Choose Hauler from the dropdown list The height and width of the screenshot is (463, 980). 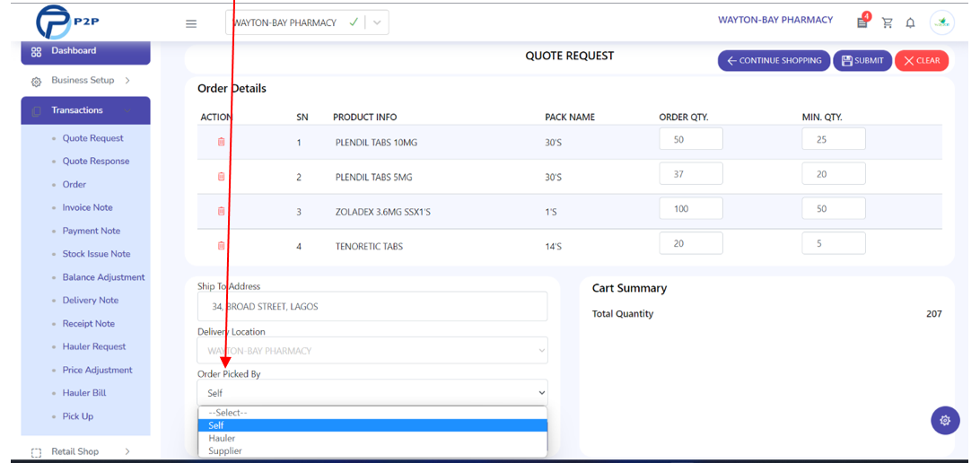pos(372,438)
